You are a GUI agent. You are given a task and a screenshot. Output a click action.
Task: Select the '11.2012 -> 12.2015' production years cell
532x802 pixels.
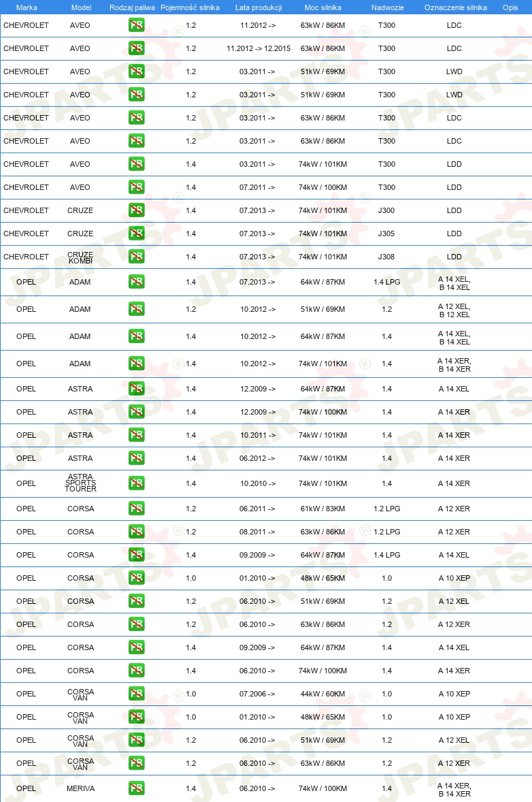[x=259, y=48]
